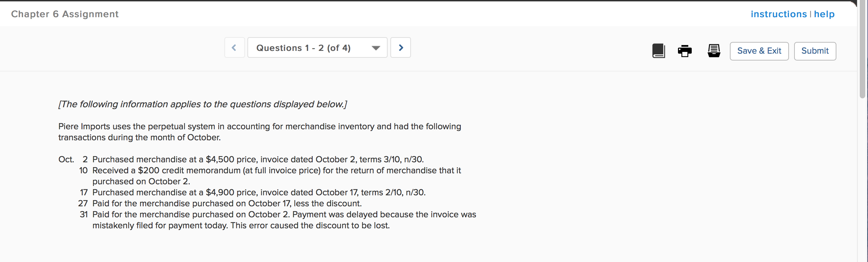Click the downward caret on the question selector

coord(375,48)
